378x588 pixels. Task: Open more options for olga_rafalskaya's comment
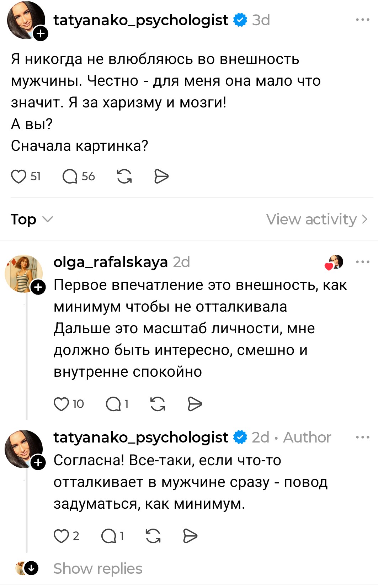coord(362,262)
